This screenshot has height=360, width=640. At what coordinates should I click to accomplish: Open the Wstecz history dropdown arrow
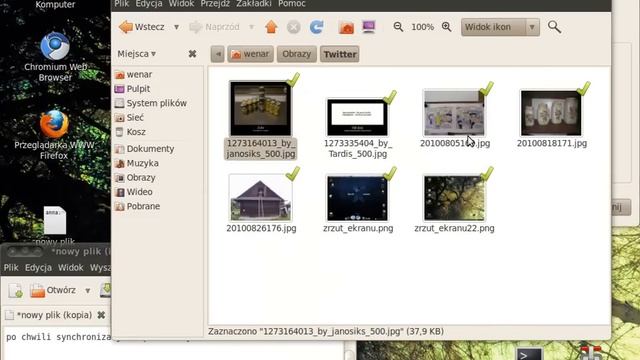tap(176, 27)
